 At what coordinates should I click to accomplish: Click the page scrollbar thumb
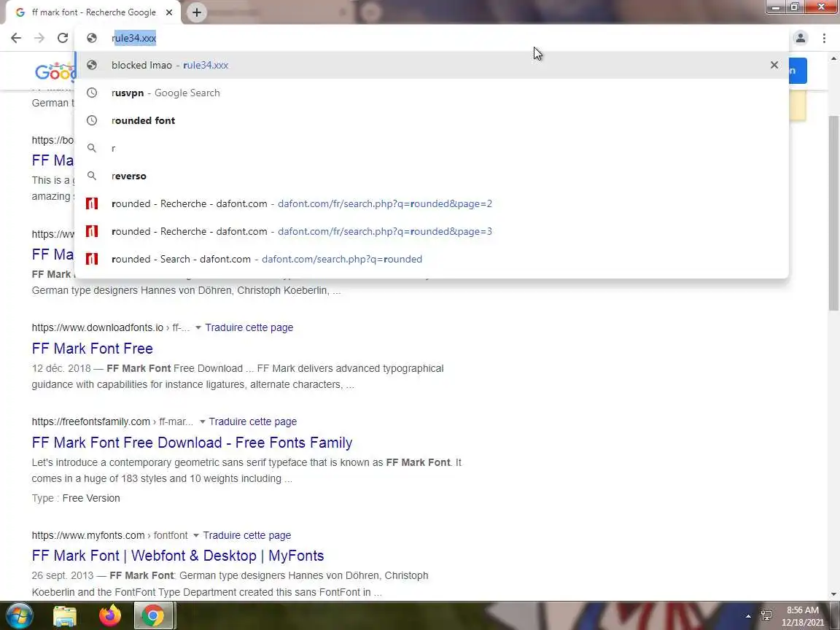tap(833, 213)
